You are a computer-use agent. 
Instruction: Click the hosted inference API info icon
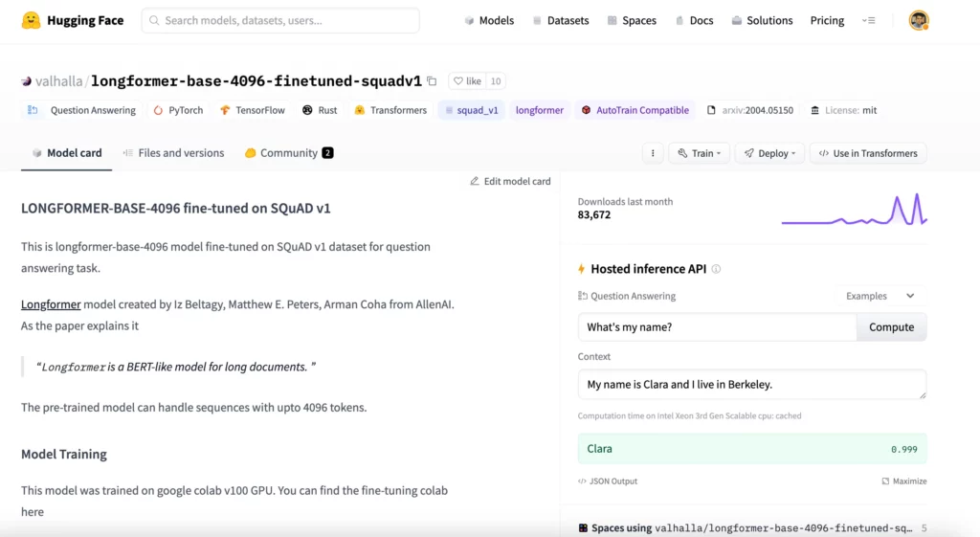716,269
